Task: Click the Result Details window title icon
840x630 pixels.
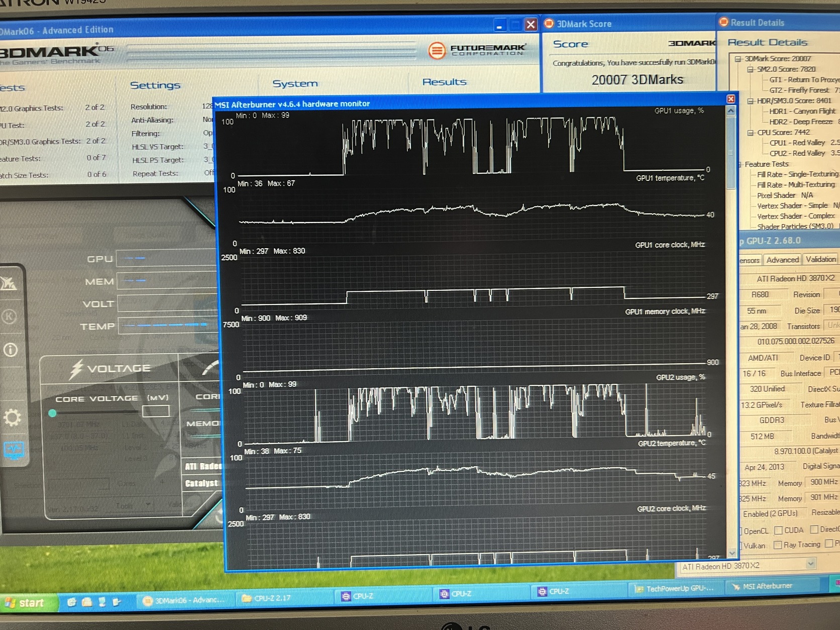Action: pos(723,22)
